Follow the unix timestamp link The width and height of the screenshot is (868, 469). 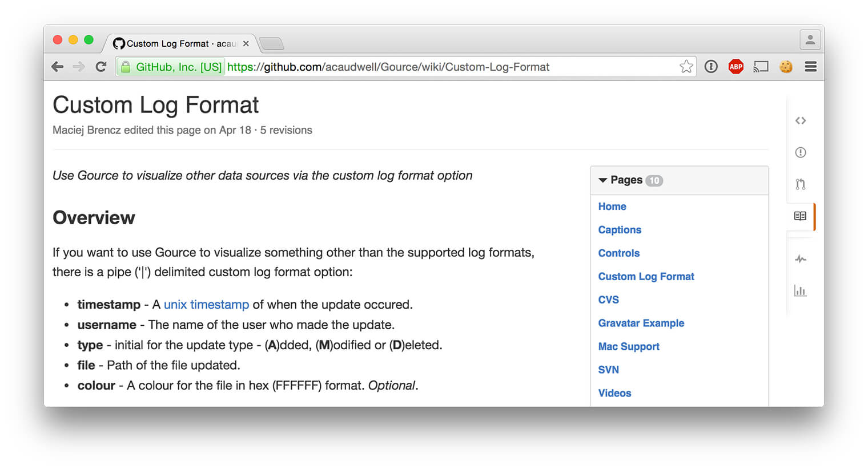(x=206, y=305)
